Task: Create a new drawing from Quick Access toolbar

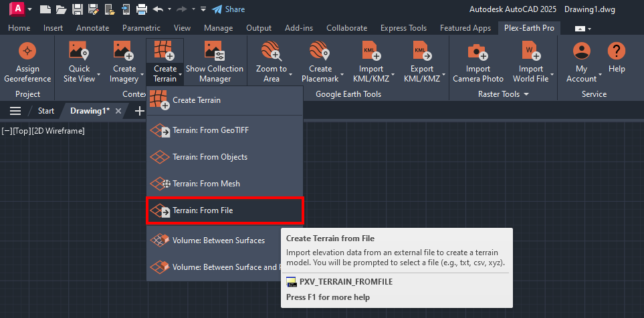Action: pyautogui.click(x=45, y=9)
